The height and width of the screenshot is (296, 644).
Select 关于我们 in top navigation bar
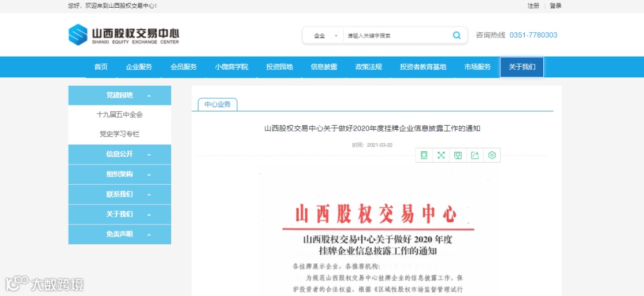(x=522, y=67)
